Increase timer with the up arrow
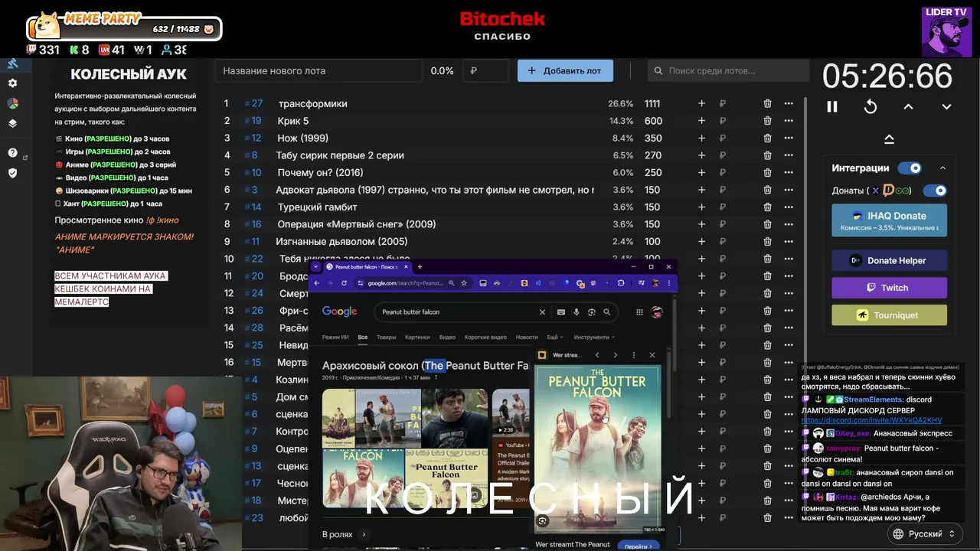This screenshot has width=980, height=551. 908,107
